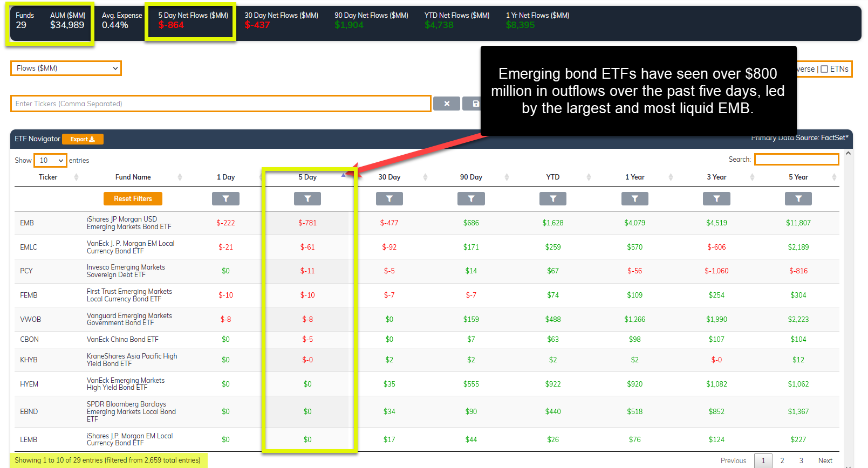Image resolution: width=868 pixels, height=468 pixels.
Task: Select the HYEM ticker cell
Action: 29,384
